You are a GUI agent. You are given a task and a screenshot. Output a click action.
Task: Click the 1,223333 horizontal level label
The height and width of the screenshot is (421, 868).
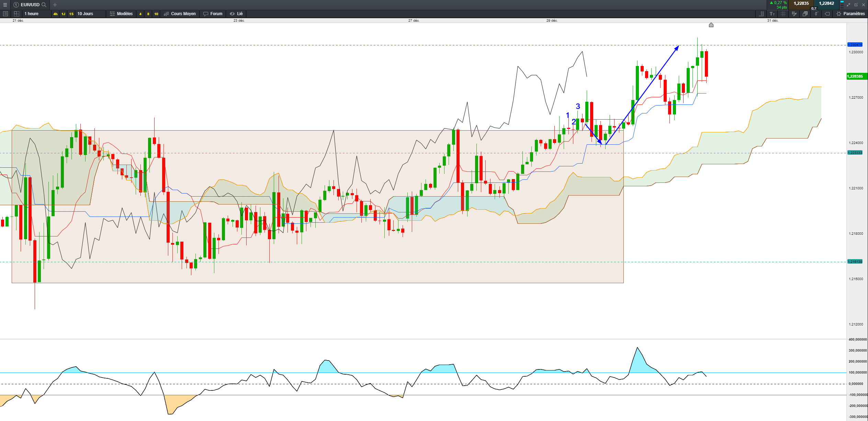tap(855, 153)
